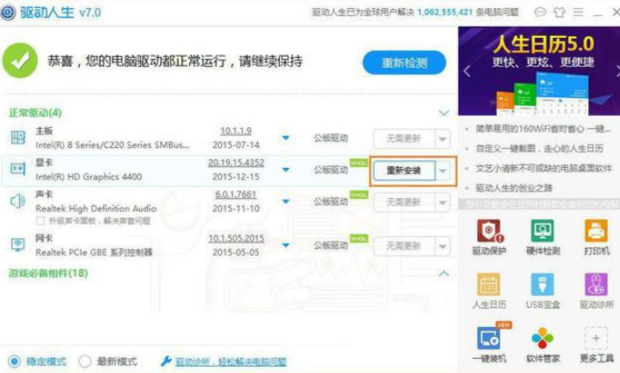Select Intel(R) HD Graphics 4400 text

click(89, 176)
